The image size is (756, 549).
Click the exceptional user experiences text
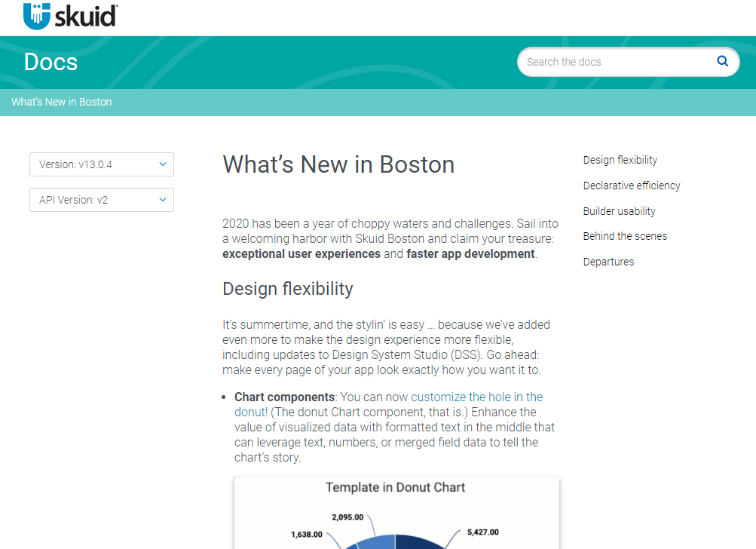[301, 253]
